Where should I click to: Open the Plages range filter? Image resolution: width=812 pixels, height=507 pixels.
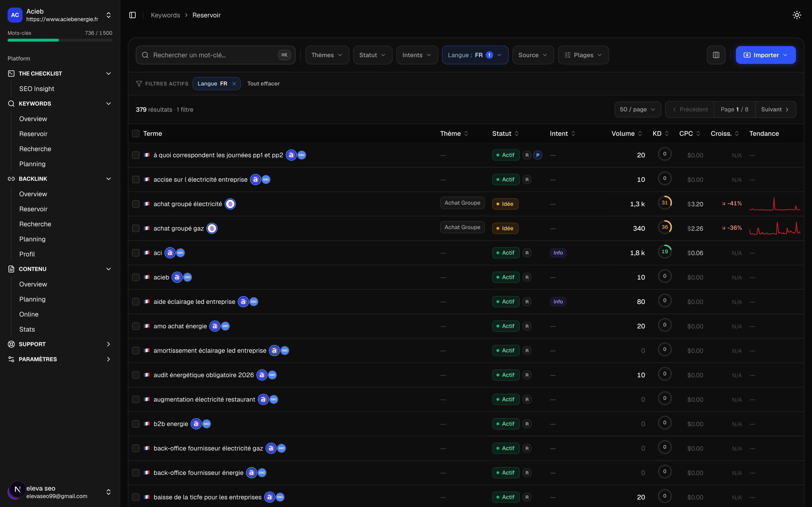tap(583, 55)
